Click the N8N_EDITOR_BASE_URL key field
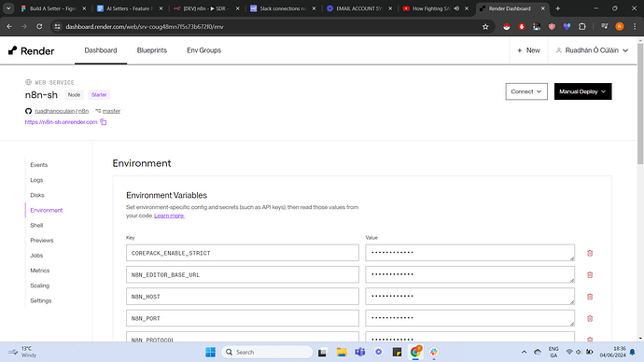Viewport: 644px width, 362px height. [243, 275]
